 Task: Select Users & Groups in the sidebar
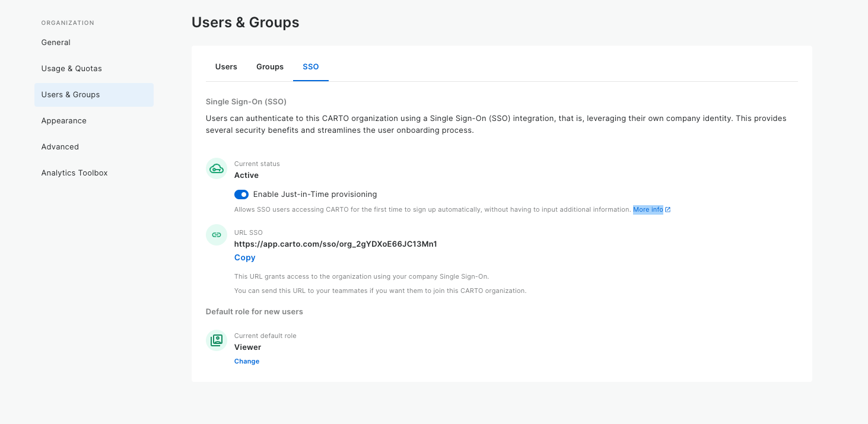coord(71,95)
